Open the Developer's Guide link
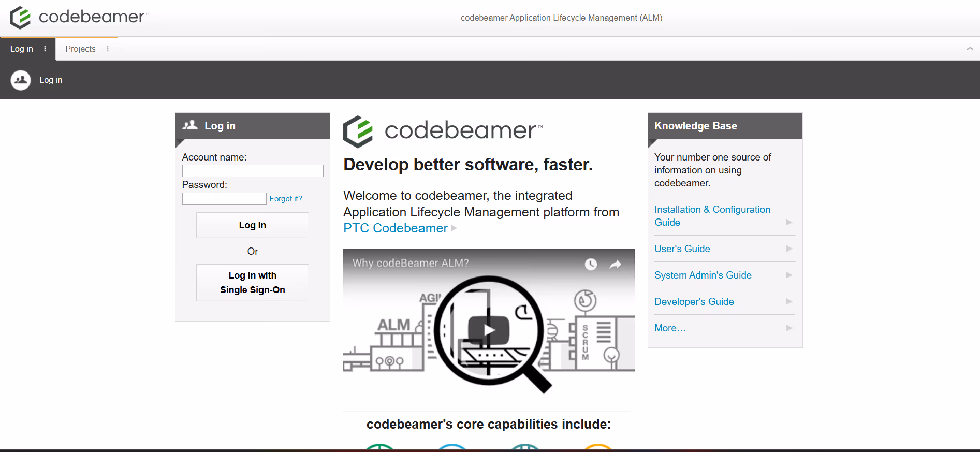Screen dimensions: 980x452 pyautogui.click(x=694, y=301)
